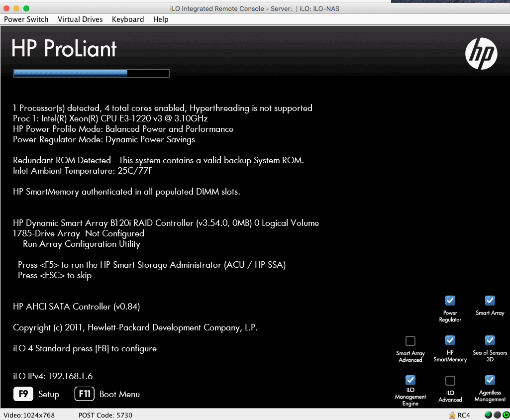
Task: Click the 'Inlet Ambient Temperature' line
Action: point(83,171)
